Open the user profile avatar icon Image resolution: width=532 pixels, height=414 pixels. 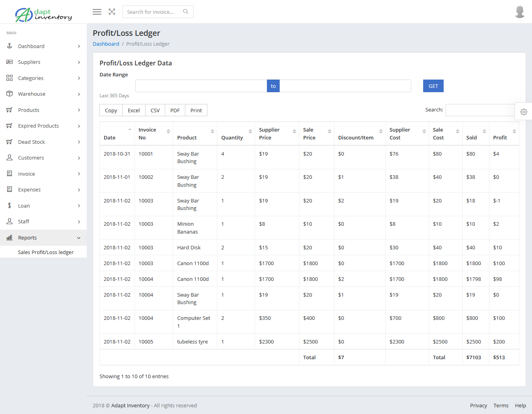click(519, 11)
